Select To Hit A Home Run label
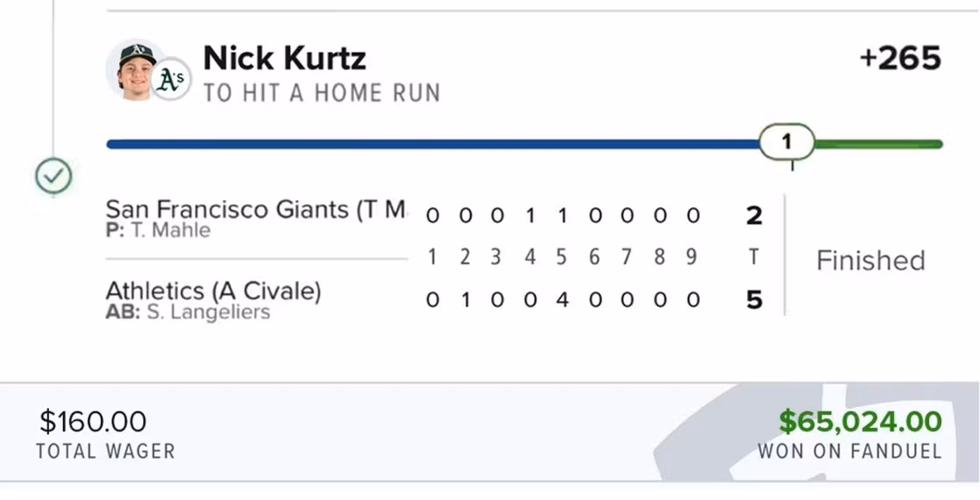 pos(322,93)
